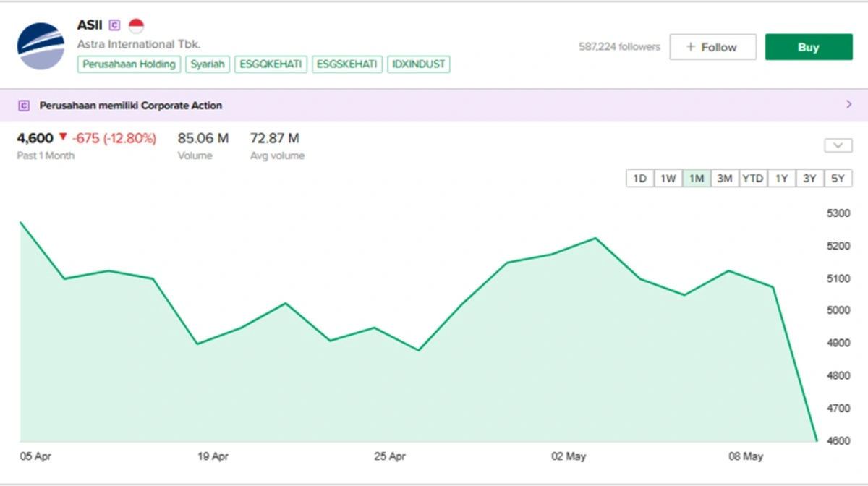Click the 4600 price axis label

coord(838,441)
